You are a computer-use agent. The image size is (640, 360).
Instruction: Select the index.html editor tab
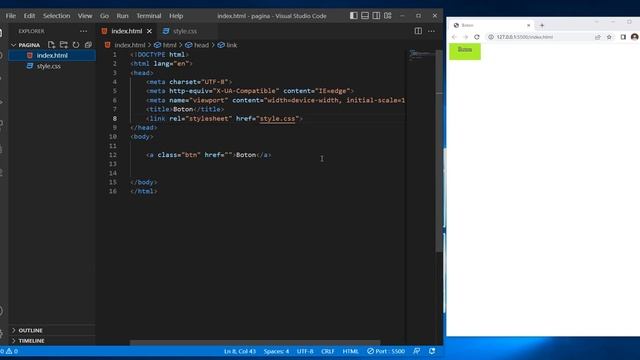pos(126,31)
